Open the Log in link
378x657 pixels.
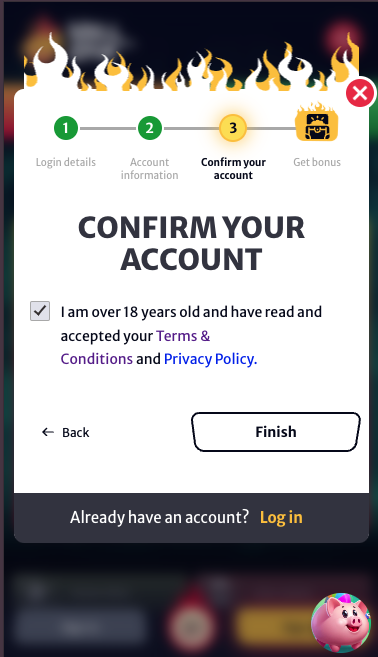point(281,517)
